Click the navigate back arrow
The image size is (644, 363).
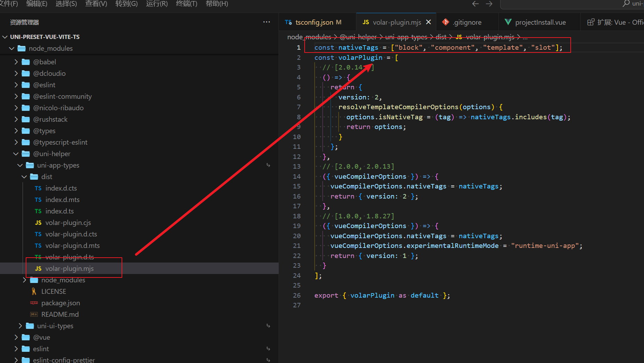(x=475, y=4)
